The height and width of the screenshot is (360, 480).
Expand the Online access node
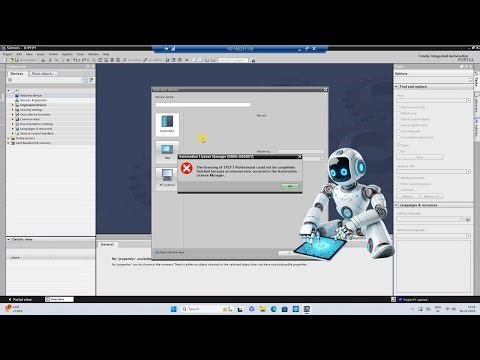(9, 138)
